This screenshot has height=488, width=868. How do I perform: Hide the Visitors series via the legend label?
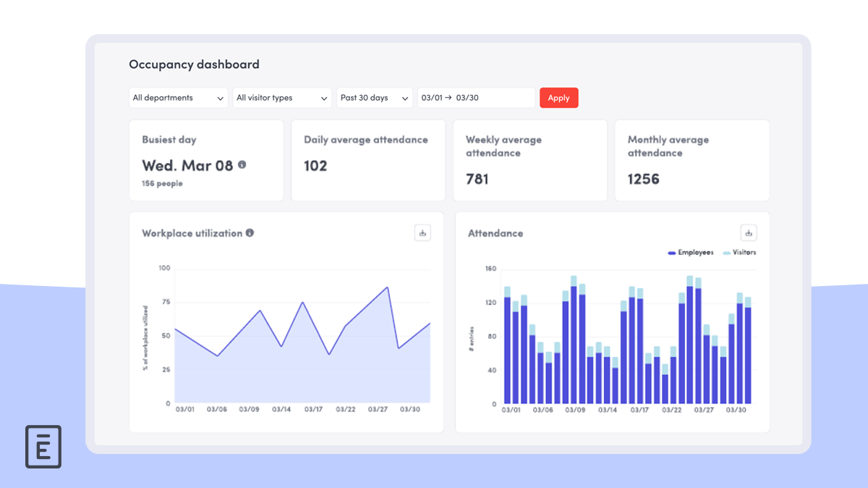[x=746, y=252]
